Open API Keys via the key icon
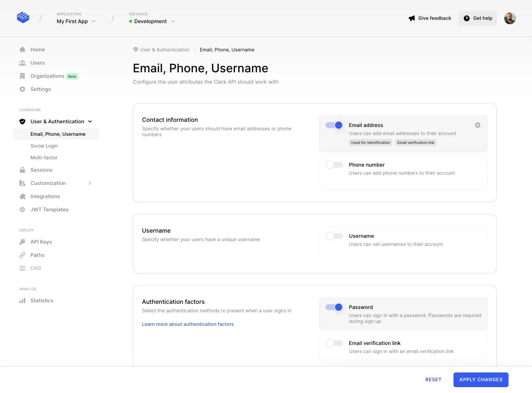532x393 pixels. [x=22, y=241]
